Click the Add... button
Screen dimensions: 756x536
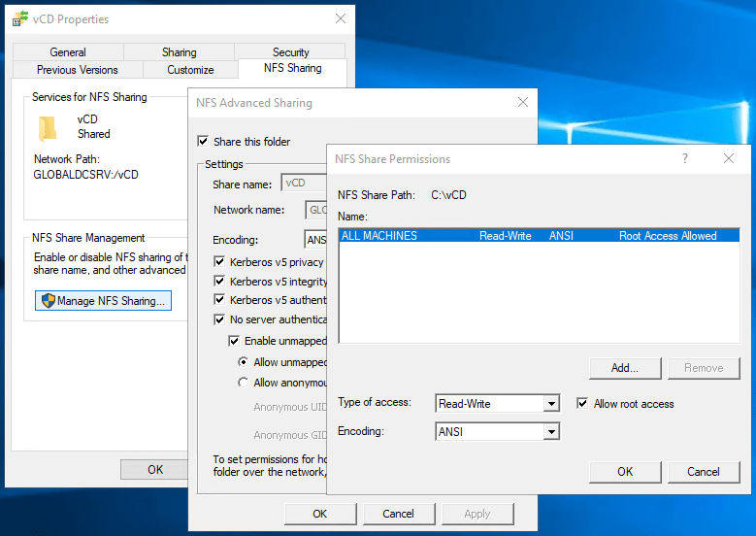click(625, 368)
